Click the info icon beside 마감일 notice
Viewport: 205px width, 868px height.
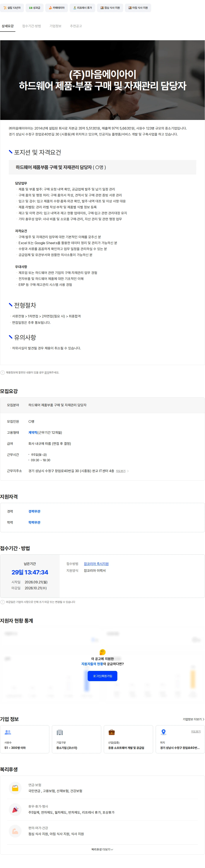pyautogui.click(x=3, y=602)
